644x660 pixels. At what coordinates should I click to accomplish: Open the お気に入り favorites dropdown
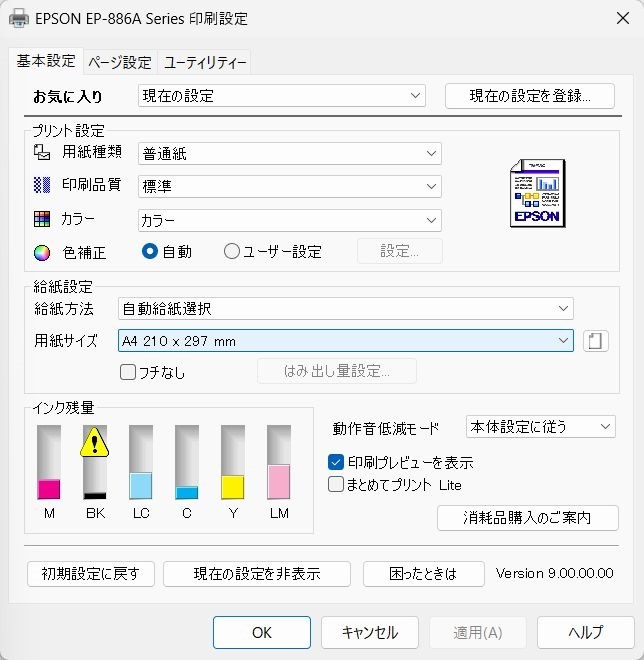pos(282,96)
